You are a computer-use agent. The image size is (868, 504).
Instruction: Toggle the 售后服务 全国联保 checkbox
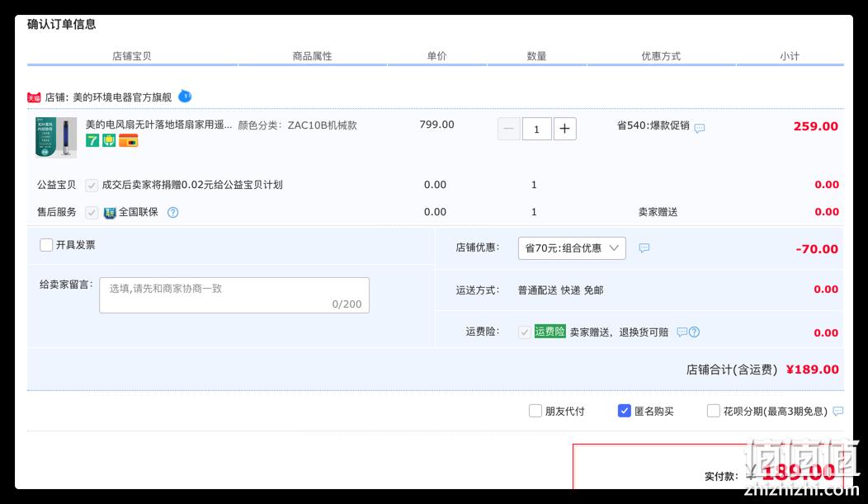(92, 213)
